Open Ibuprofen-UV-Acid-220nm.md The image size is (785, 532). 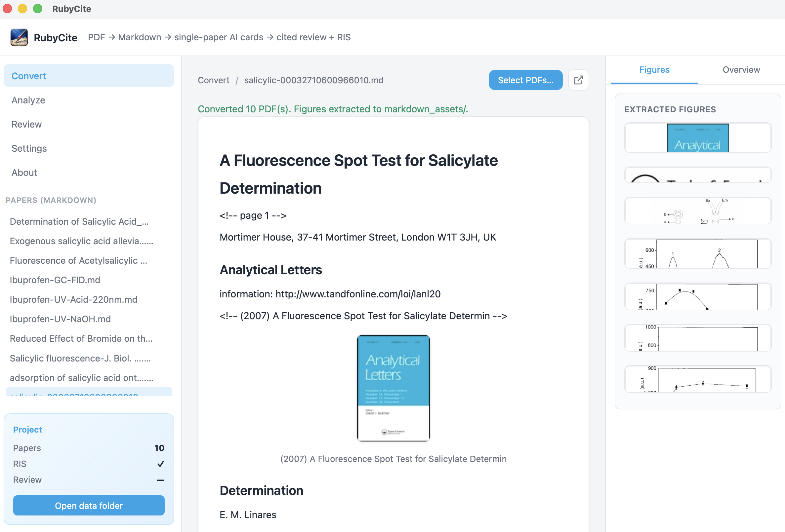(89, 299)
